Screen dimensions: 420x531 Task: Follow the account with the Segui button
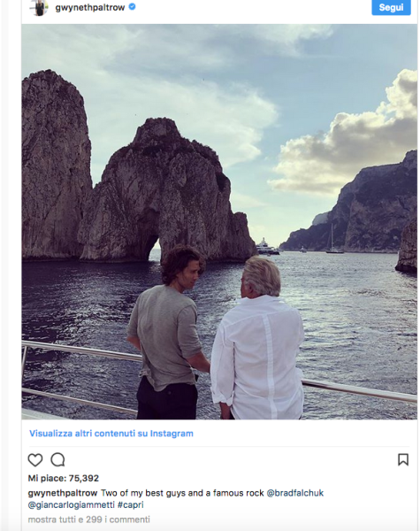[391, 7]
